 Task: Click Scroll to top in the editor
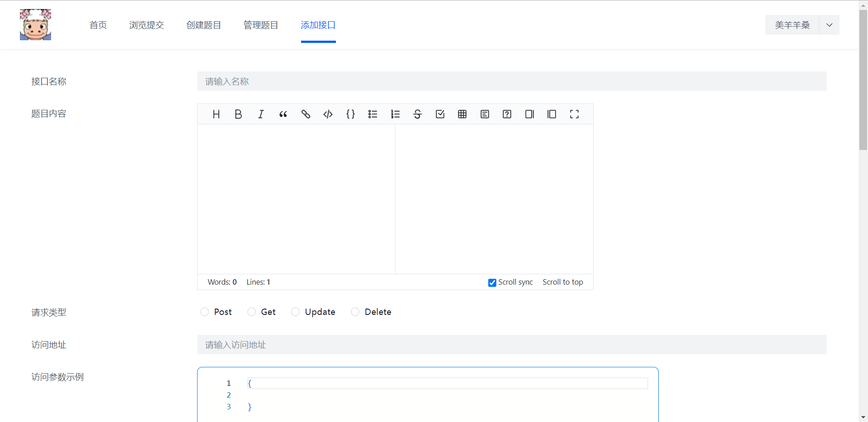[562, 282]
